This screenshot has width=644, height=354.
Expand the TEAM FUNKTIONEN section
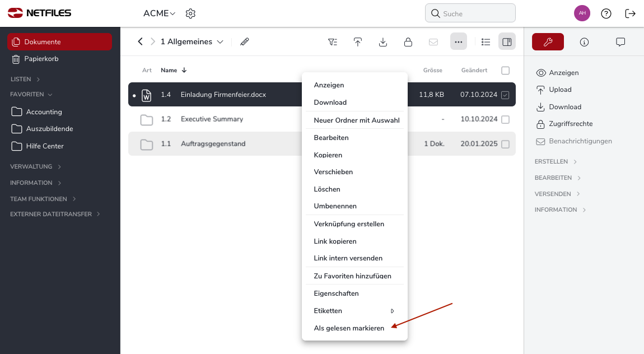click(x=43, y=199)
